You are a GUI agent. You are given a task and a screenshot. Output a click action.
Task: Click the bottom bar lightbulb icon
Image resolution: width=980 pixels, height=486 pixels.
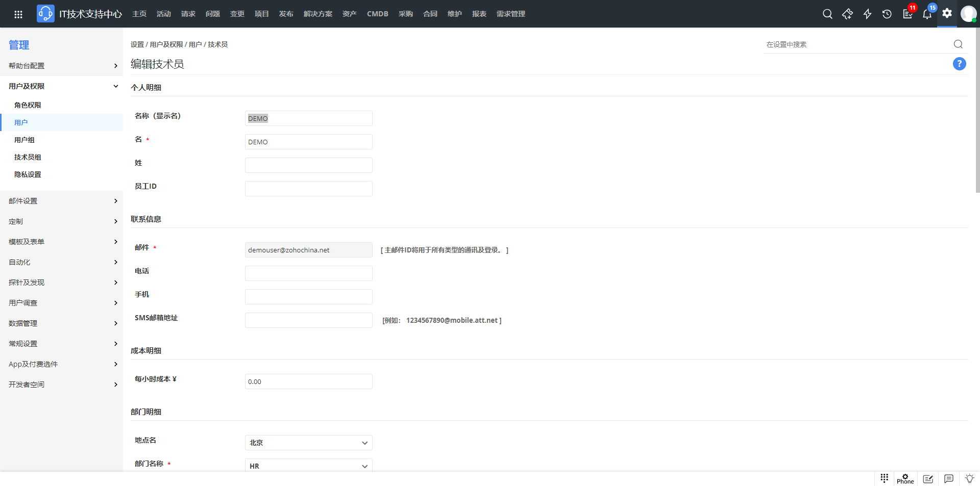(970, 479)
